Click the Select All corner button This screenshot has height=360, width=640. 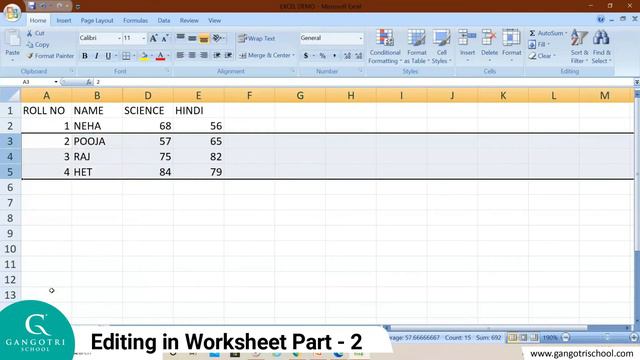click(x=10, y=96)
